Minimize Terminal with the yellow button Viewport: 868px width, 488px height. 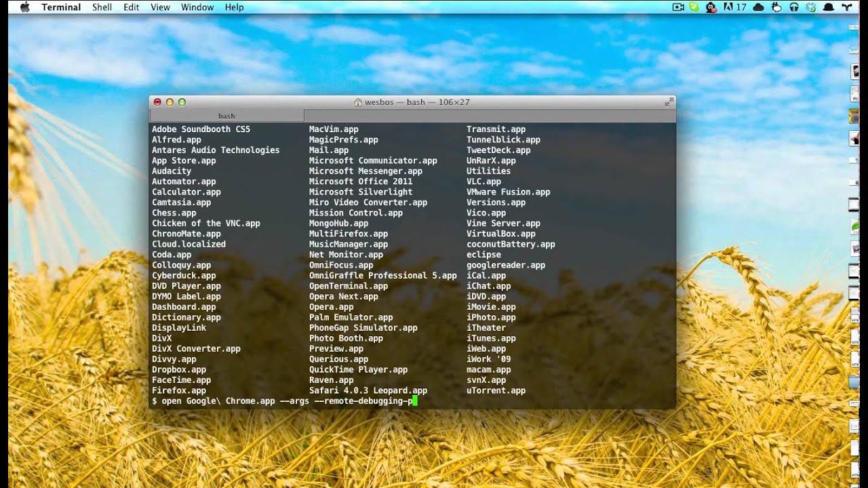click(170, 102)
